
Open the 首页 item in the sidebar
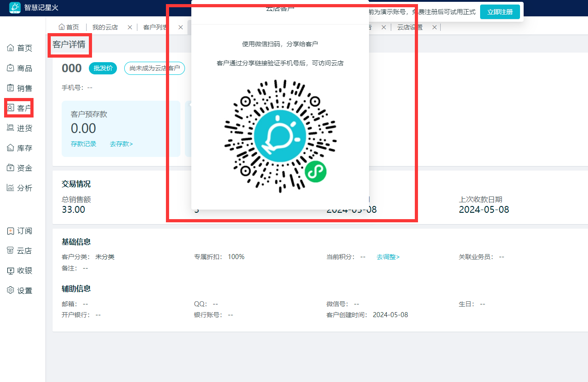(x=20, y=48)
